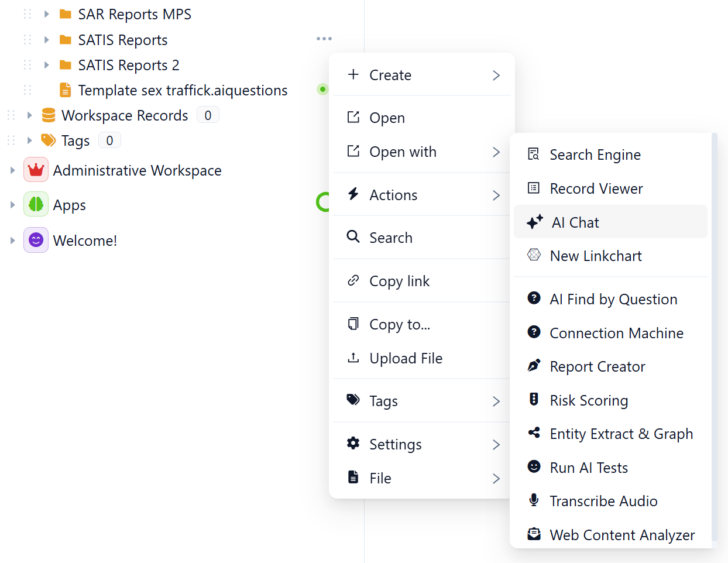Viewport: 728px width, 563px height.
Task: Click the New Linkchart icon
Action: coord(534,255)
